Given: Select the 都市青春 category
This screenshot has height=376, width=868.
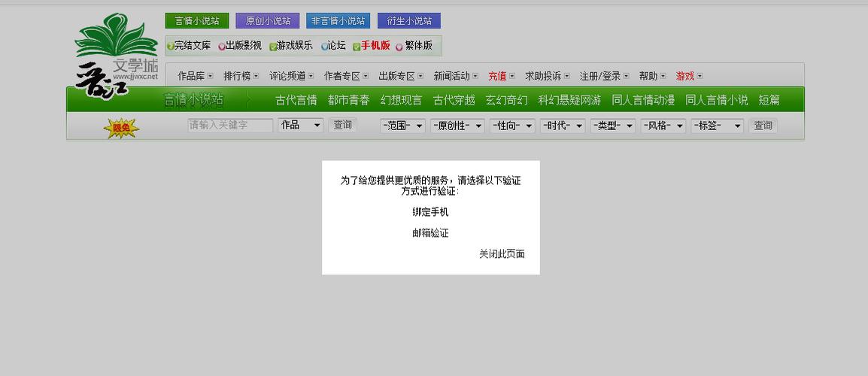Looking at the screenshot, I should pos(349,100).
